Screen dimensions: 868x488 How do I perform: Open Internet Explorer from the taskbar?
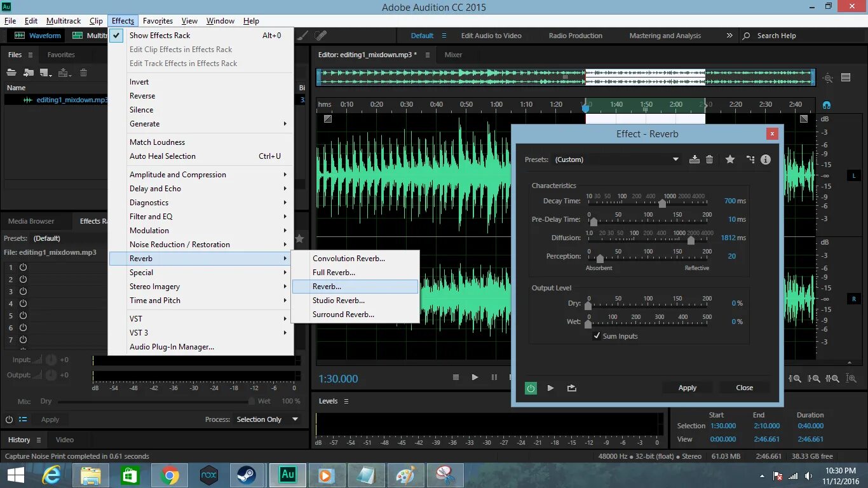click(x=51, y=475)
